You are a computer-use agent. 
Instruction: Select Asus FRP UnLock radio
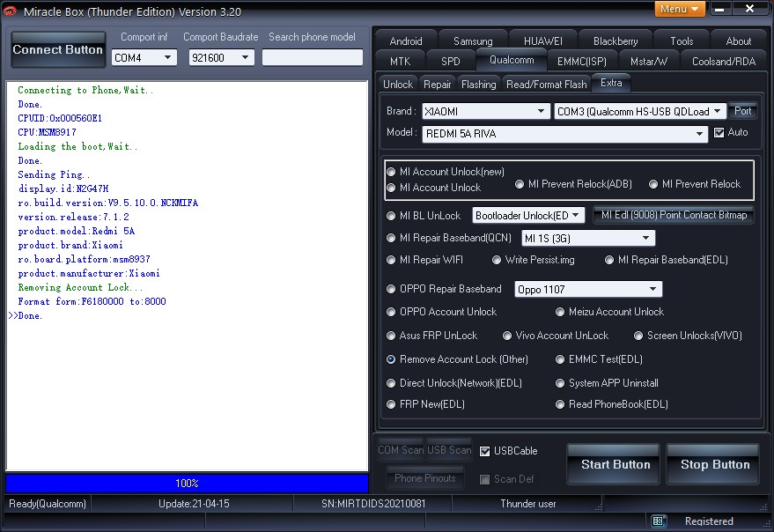tap(391, 336)
